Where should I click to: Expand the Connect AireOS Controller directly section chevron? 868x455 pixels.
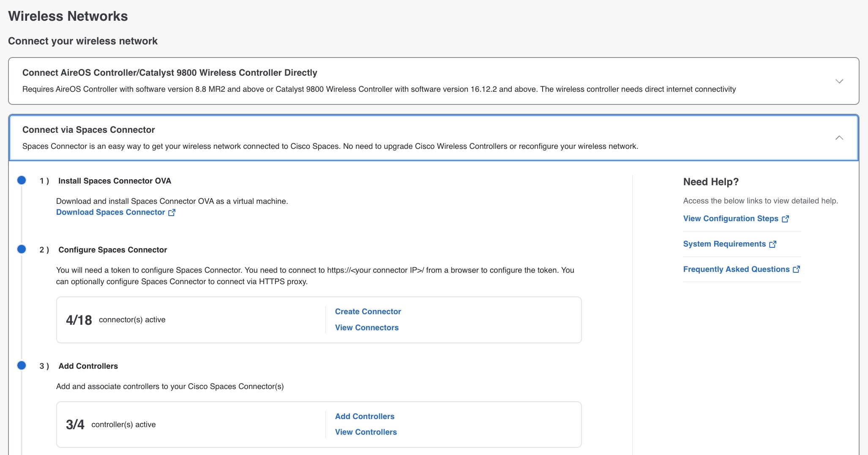tap(839, 81)
